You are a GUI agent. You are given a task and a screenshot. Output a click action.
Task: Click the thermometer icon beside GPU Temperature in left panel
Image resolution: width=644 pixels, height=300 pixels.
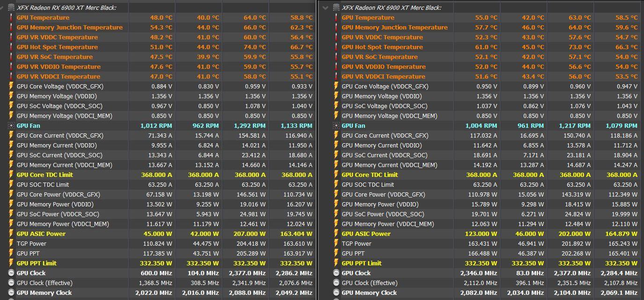tap(11, 17)
